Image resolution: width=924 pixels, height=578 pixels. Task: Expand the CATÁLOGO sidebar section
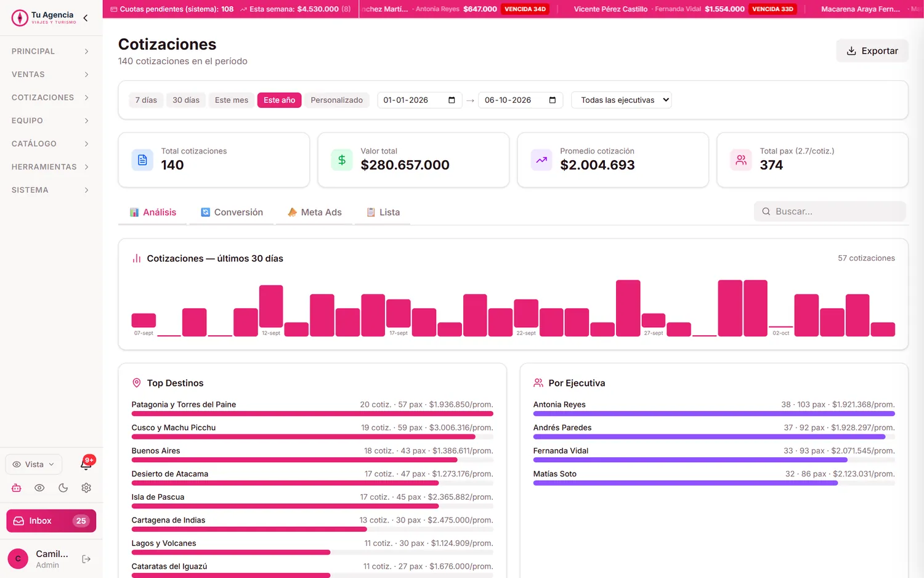(51, 144)
